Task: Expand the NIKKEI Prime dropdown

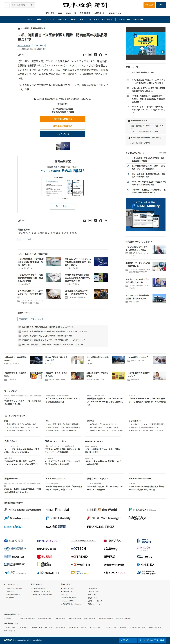Action: pyautogui.click(x=116, y=13)
